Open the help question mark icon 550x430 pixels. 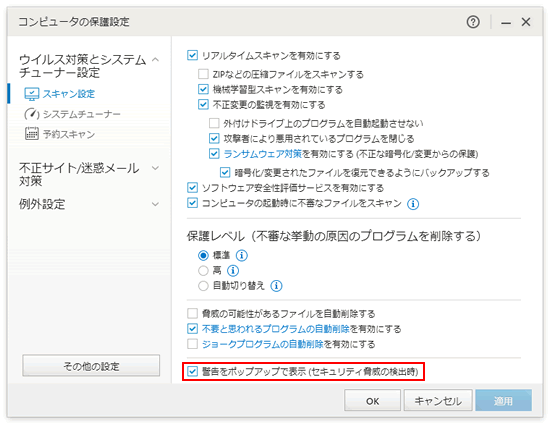[473, 22]
